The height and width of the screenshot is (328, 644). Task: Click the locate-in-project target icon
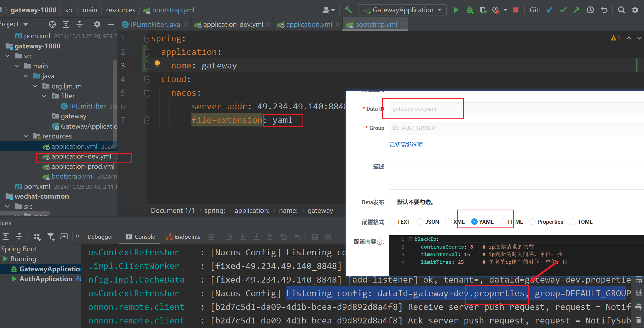(x=52, y=24)
